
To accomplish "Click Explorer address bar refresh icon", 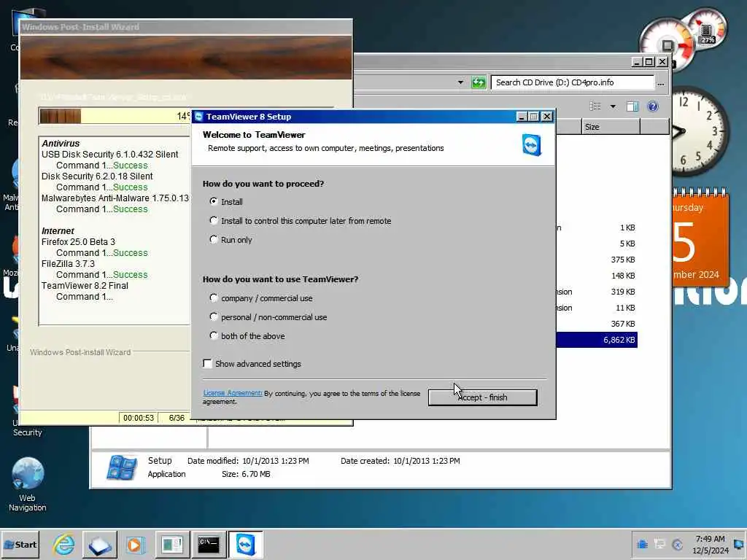I will (x=479, y=82).
